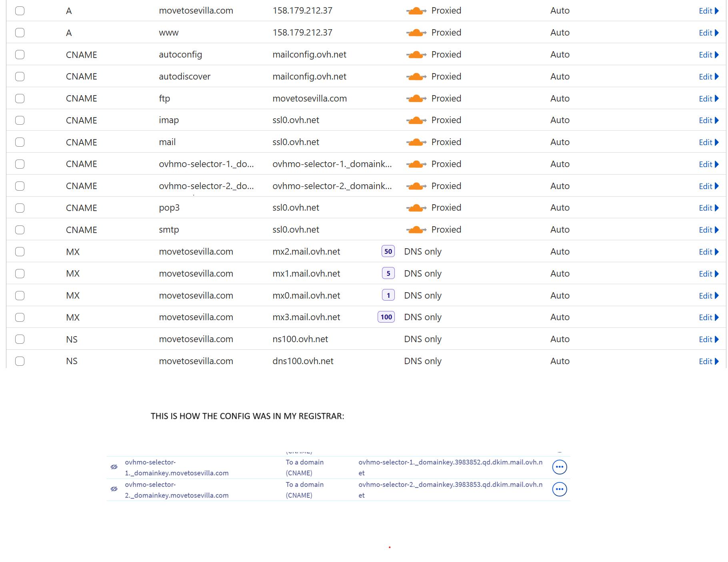
Task: Click the truncated "ovhmo-selector-1._domaink..." content cell
Action: 332,164
